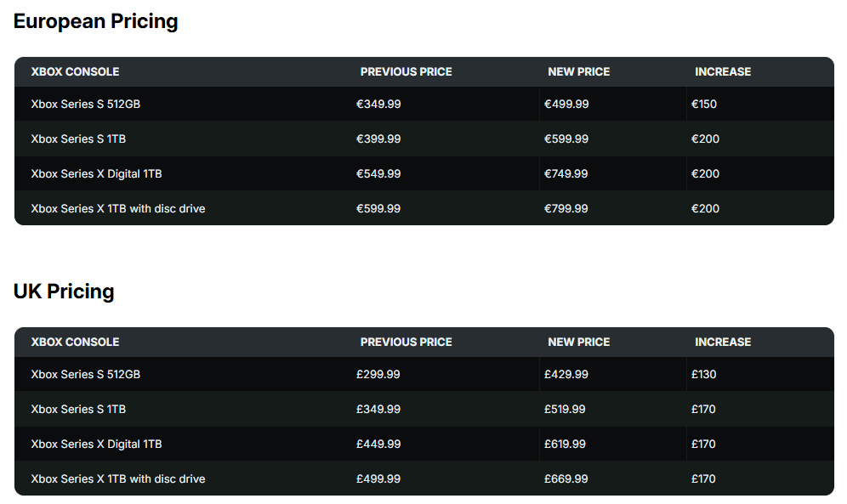Click the UK Pricing heading

click(64, 292)
